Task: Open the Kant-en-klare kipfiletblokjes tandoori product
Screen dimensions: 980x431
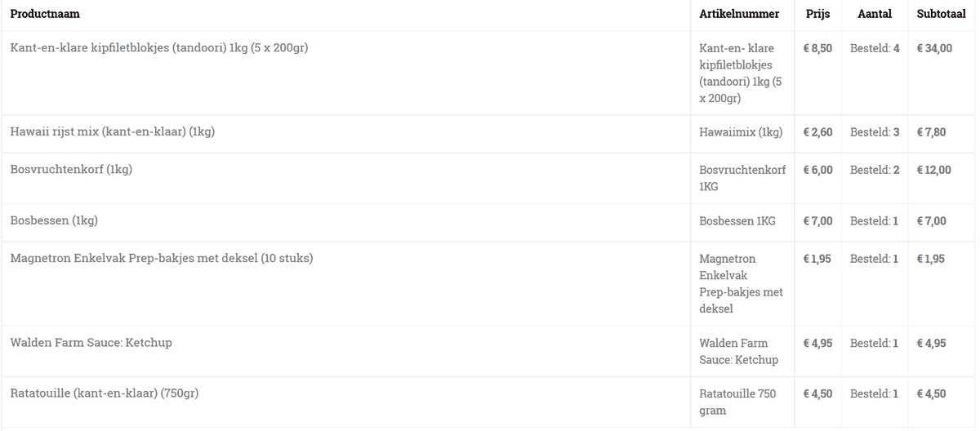Action: click(158, 48)
